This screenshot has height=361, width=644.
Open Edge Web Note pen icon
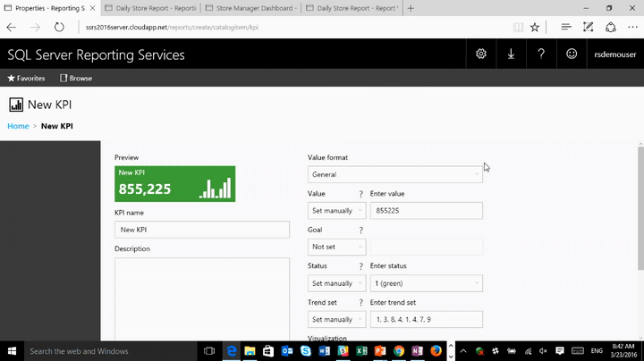(x=589, y=28)
